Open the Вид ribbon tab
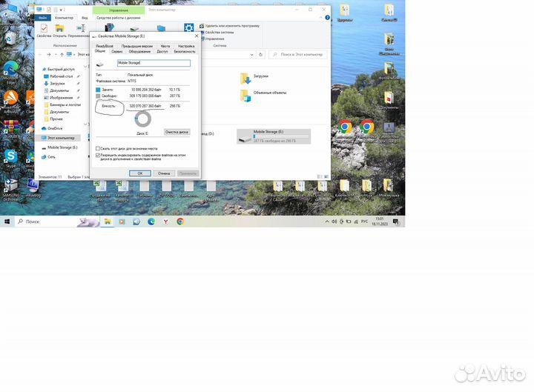The image size is (534, 392). pyautogui.click(x=85, y=17)
